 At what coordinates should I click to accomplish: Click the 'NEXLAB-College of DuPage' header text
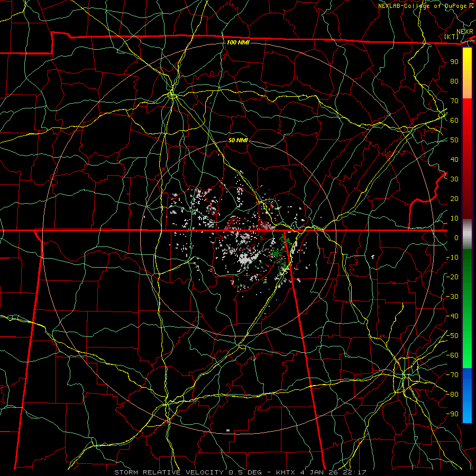tap(424, 6)
